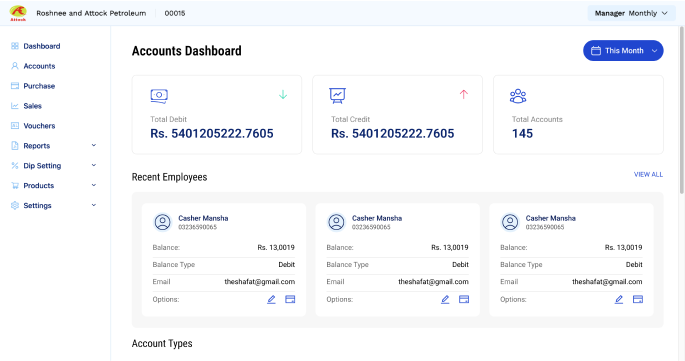Open card icon in first employee Options
Viewport: 685px width, 361px height.
(290, 299)
